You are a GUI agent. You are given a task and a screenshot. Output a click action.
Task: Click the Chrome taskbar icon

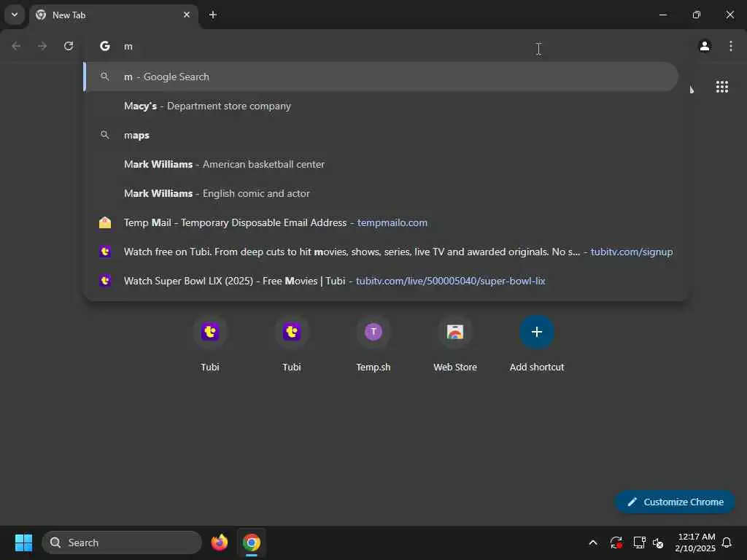[x=252, y=542]
